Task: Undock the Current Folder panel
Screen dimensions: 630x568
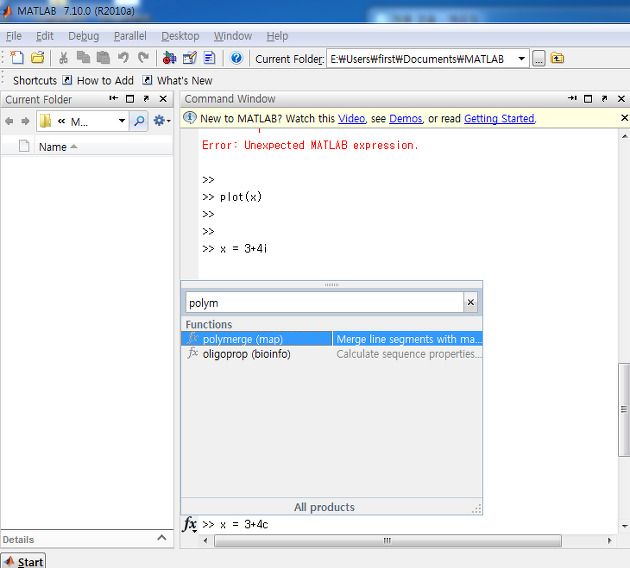Action: [146, 98]
